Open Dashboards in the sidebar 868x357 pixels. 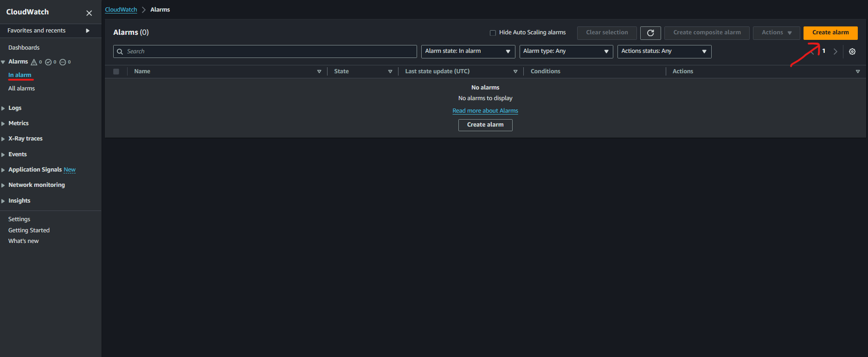tap(24, 48)
